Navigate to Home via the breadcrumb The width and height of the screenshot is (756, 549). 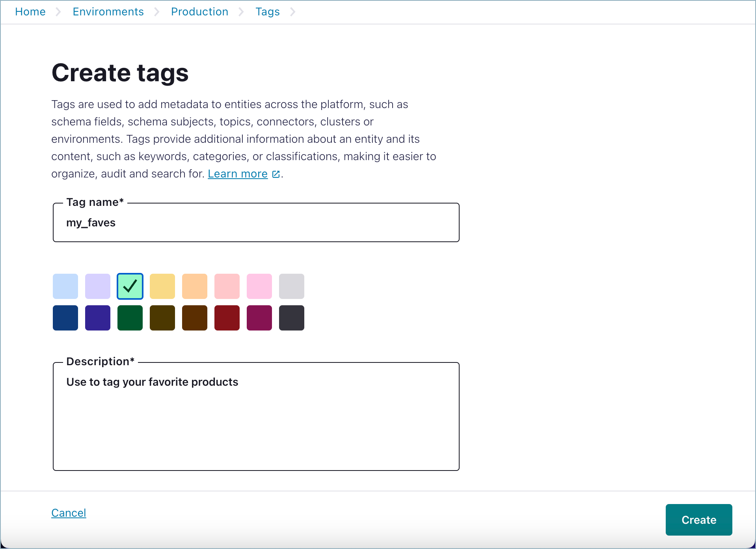tap(30, 11)
